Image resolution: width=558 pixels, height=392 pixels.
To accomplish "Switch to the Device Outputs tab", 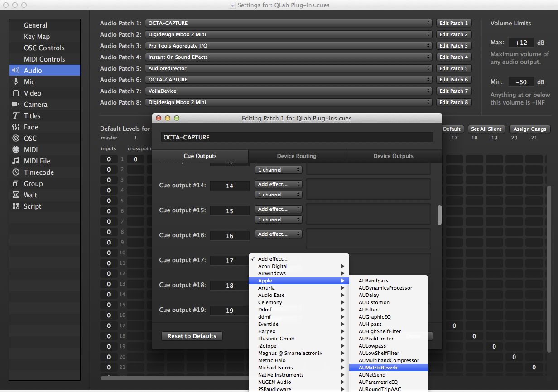I will [x=393, y=156].
